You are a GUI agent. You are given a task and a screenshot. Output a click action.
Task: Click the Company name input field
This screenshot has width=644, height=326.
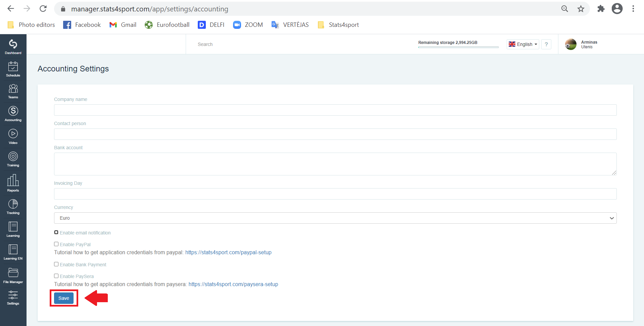pos(335,110)
